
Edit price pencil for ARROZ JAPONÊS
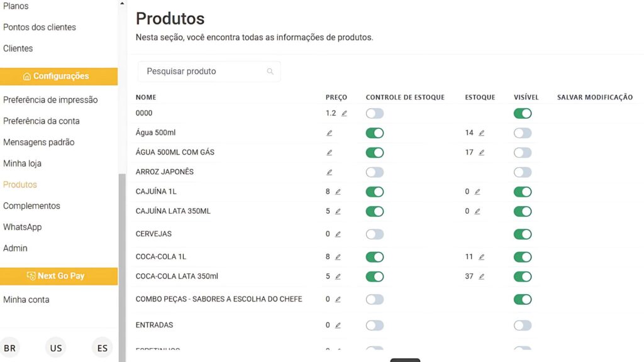330,172
